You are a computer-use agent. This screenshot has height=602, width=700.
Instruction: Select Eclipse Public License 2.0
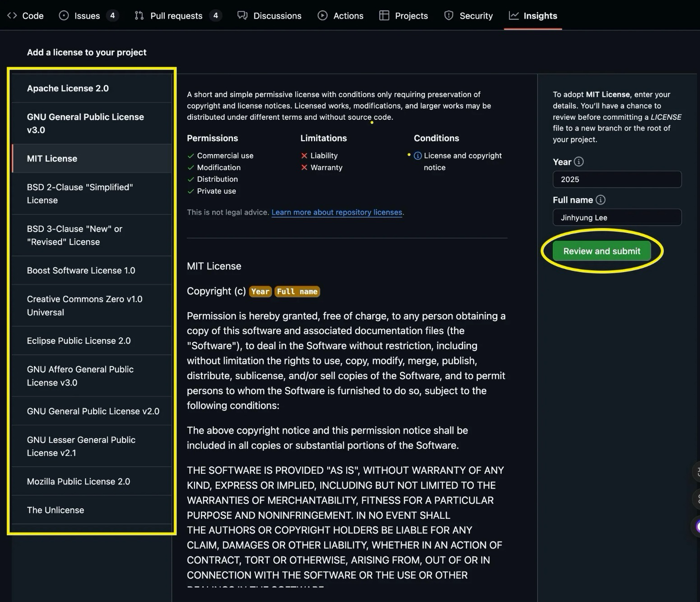(92, 341)
